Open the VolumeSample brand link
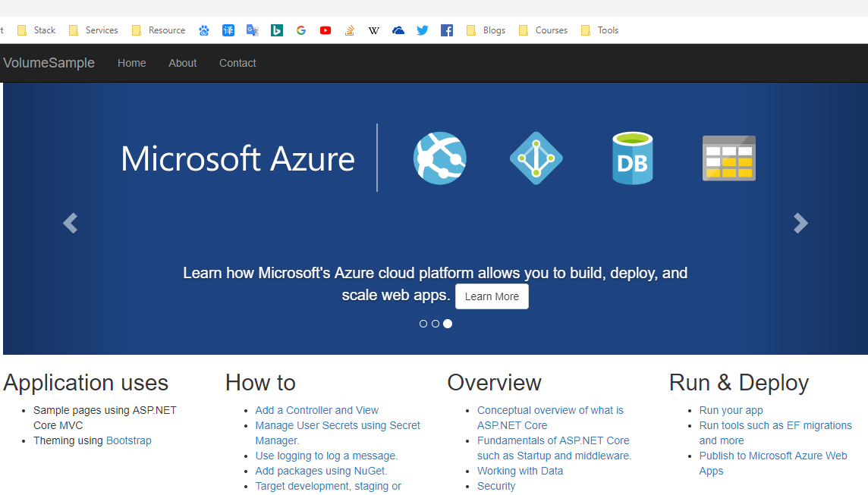This screenshot has height=495, width=868. click(x=49, y=63)
